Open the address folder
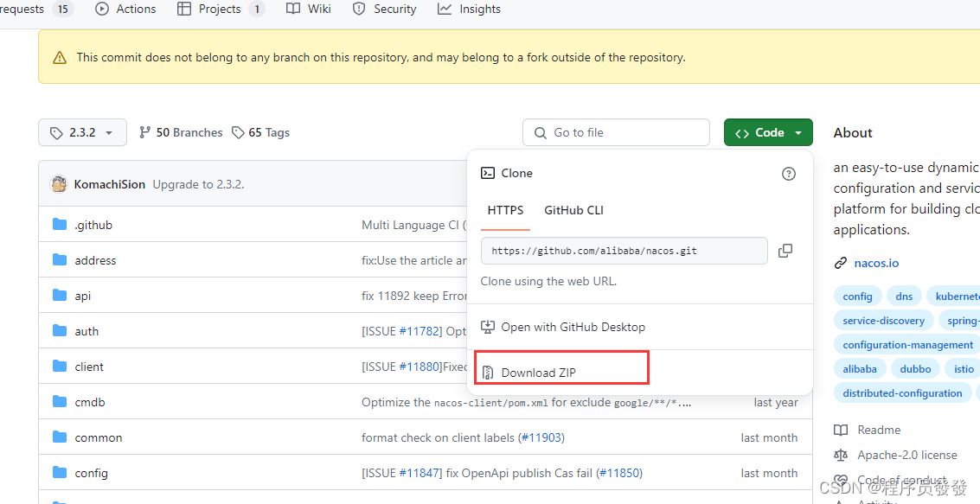 click(96, 260)
